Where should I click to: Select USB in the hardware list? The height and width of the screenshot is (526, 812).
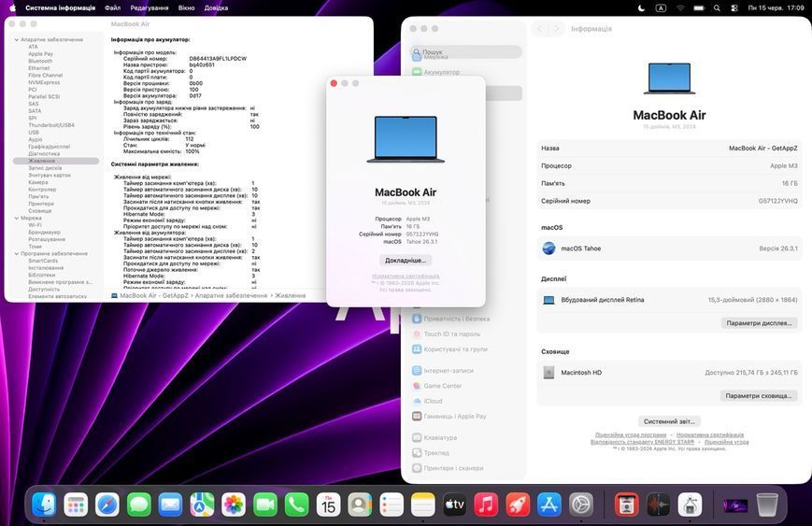tap(34, 133)
